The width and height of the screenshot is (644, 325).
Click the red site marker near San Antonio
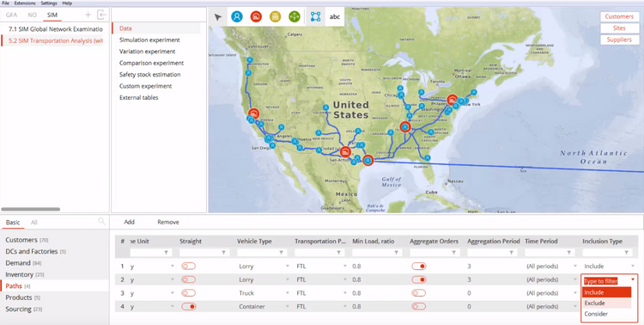(346, 152)
